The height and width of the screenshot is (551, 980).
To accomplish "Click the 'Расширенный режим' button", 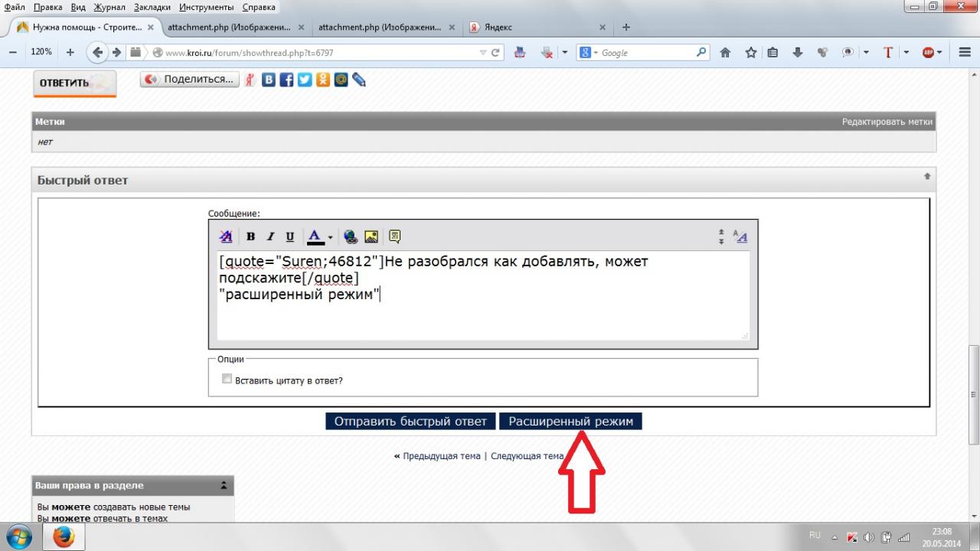I will coord(570,422).
